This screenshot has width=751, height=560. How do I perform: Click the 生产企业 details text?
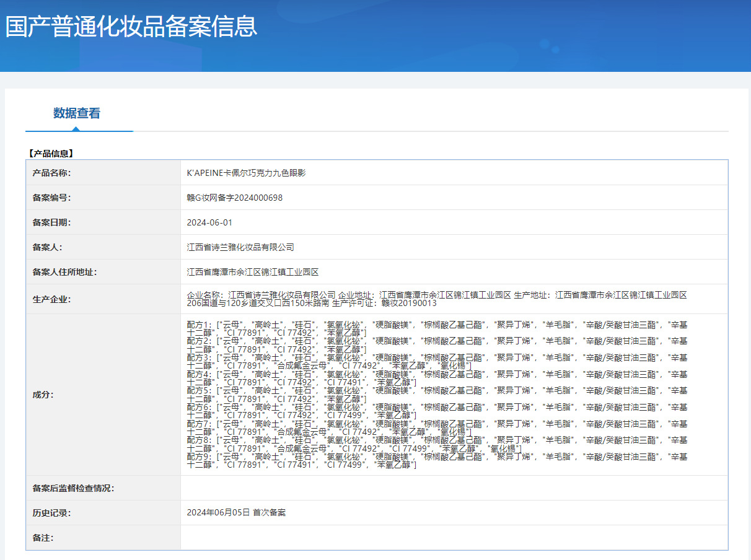coord(436,299)
